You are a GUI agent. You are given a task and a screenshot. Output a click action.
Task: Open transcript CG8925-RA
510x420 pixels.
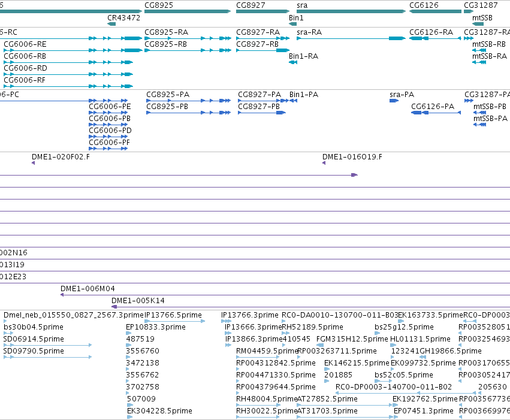166,32
